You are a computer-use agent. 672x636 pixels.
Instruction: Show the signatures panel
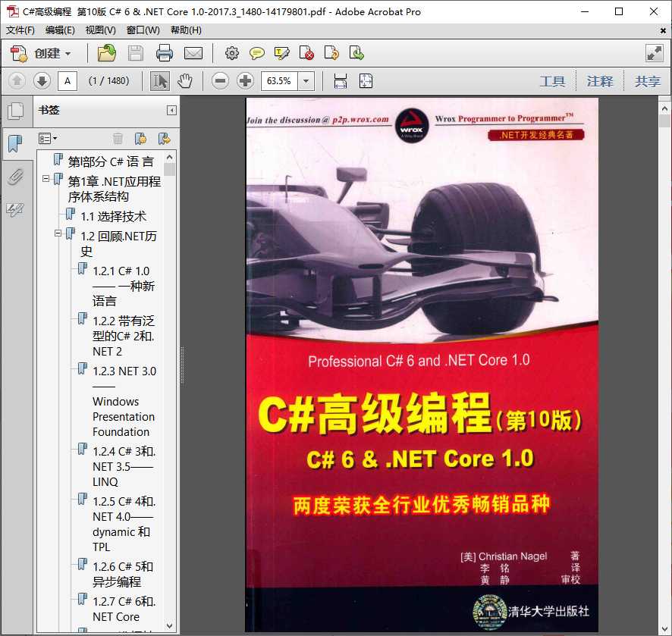(x=15, y=209)
